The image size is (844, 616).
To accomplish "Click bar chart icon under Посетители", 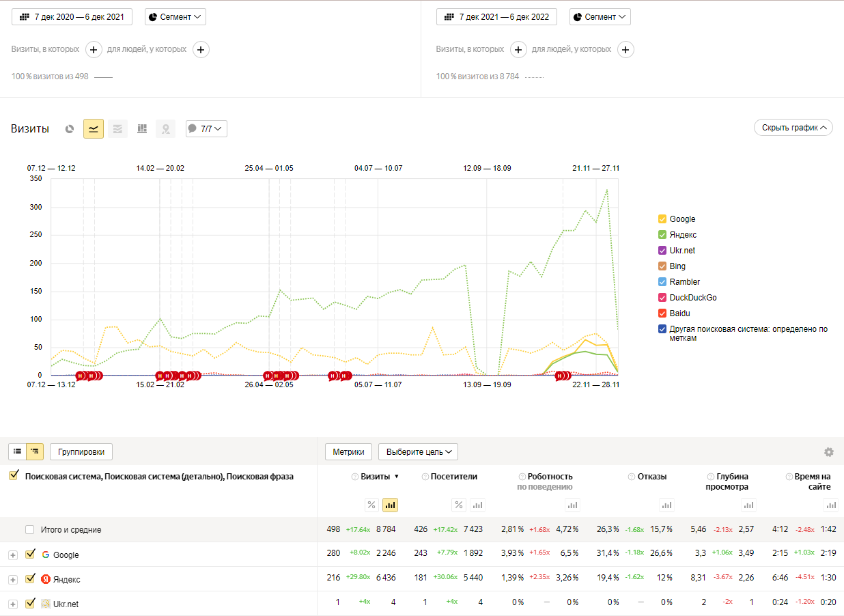I will click(478, 505).
